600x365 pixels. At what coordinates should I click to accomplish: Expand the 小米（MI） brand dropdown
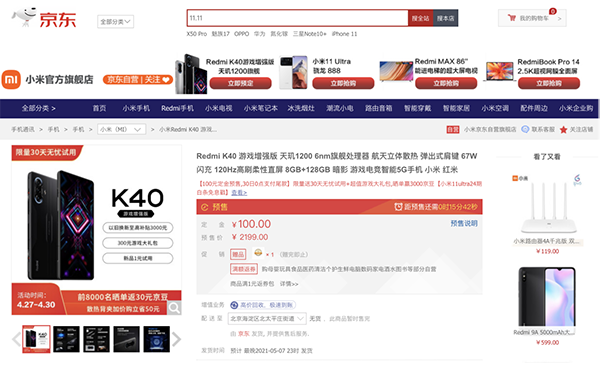(121, 130)
